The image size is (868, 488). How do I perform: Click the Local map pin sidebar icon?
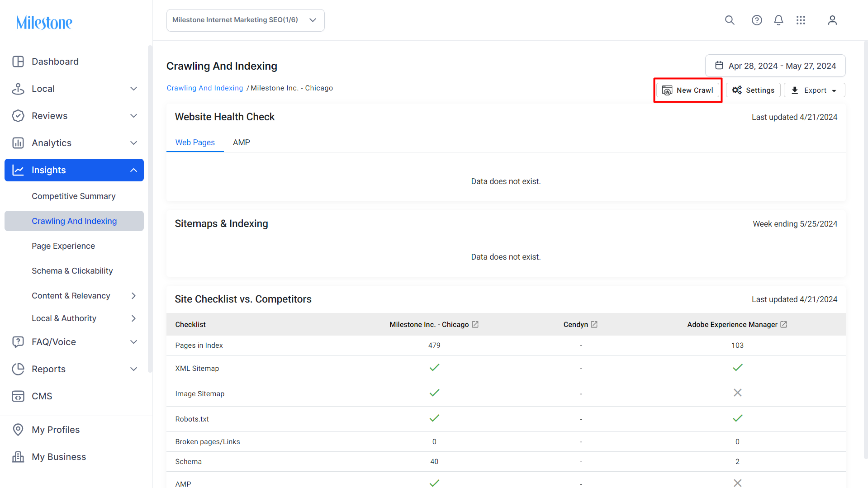click(18, 89)
